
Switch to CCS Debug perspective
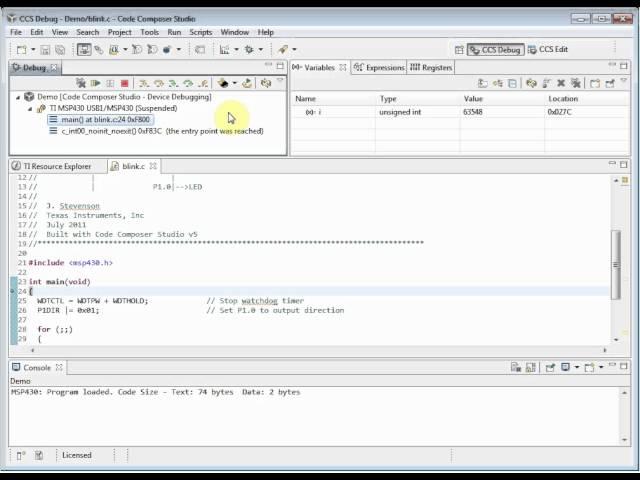(x=496, y=50)
